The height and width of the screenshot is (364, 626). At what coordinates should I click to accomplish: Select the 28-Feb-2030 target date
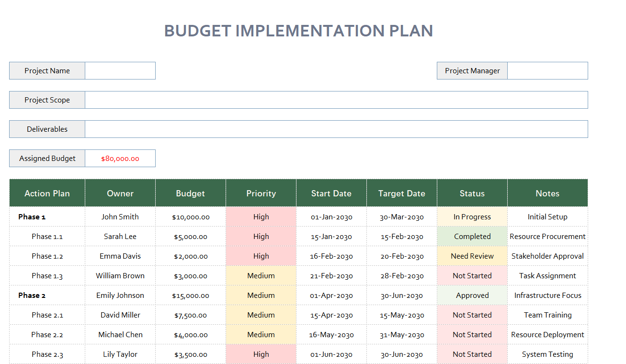(x=402, y=275)
